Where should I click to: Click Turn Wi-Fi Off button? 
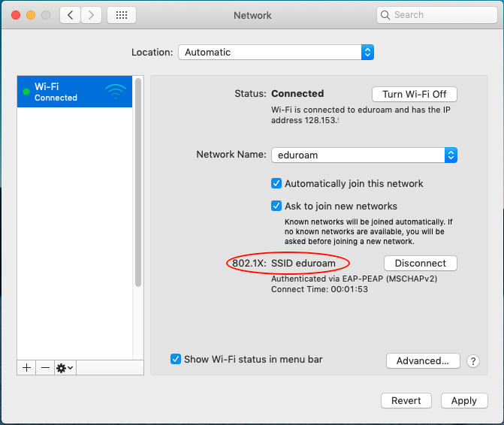pos(414,94)
